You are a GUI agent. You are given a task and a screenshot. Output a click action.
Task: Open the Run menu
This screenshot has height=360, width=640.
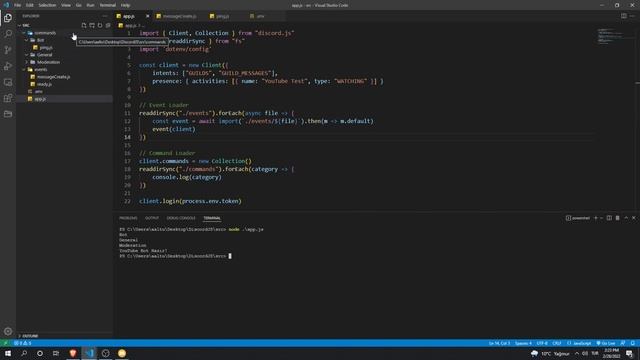(x=91, y=5)
